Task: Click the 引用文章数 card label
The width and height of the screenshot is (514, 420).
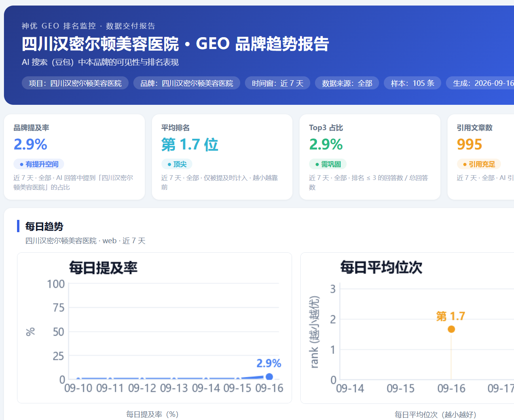Action: 474,128
